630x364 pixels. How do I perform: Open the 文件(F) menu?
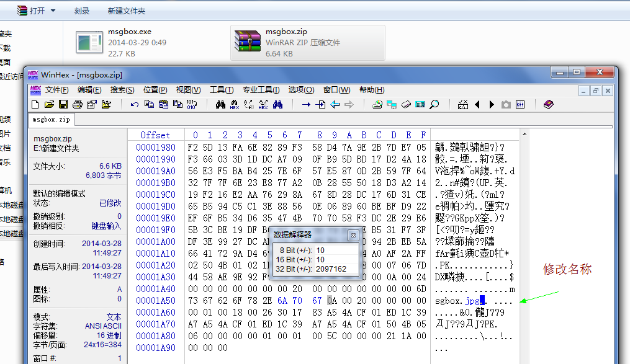(x=56, y=90)
